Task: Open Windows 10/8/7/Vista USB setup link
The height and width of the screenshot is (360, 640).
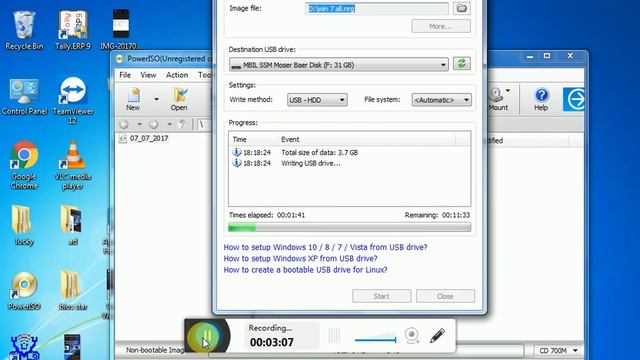Action: [x=325, y=247]
